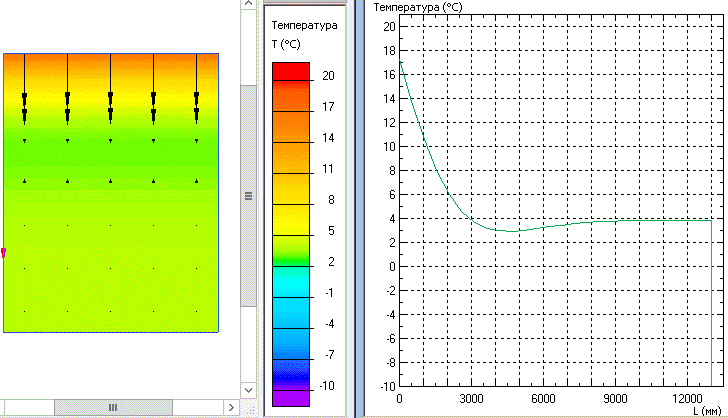Click legend value 17
728x418 pixels.
(328, 107)
